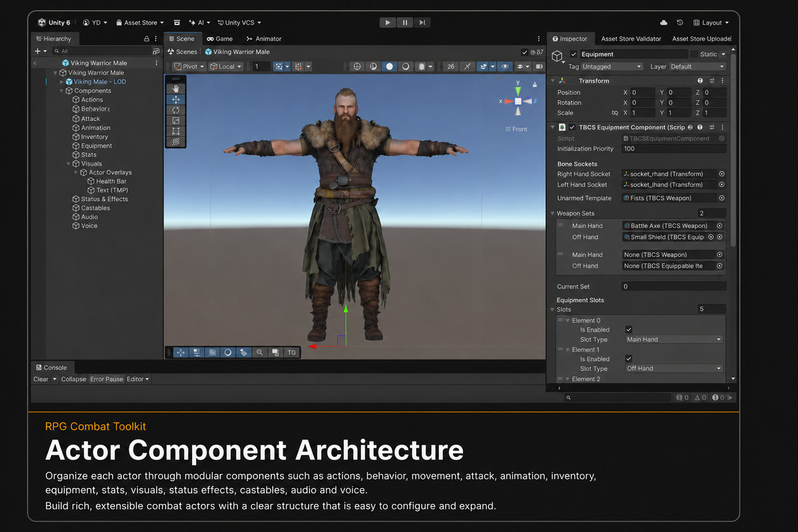The height and width of the screenshot is (532, 798).
Task: Open the Console Editor dropdown button
Action: 138,379
